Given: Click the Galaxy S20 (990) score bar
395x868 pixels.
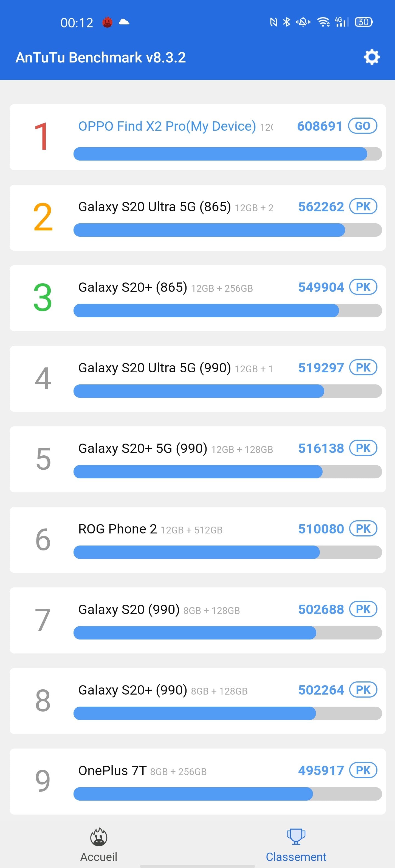Looking at the screenshot, I should click(227, 633).
